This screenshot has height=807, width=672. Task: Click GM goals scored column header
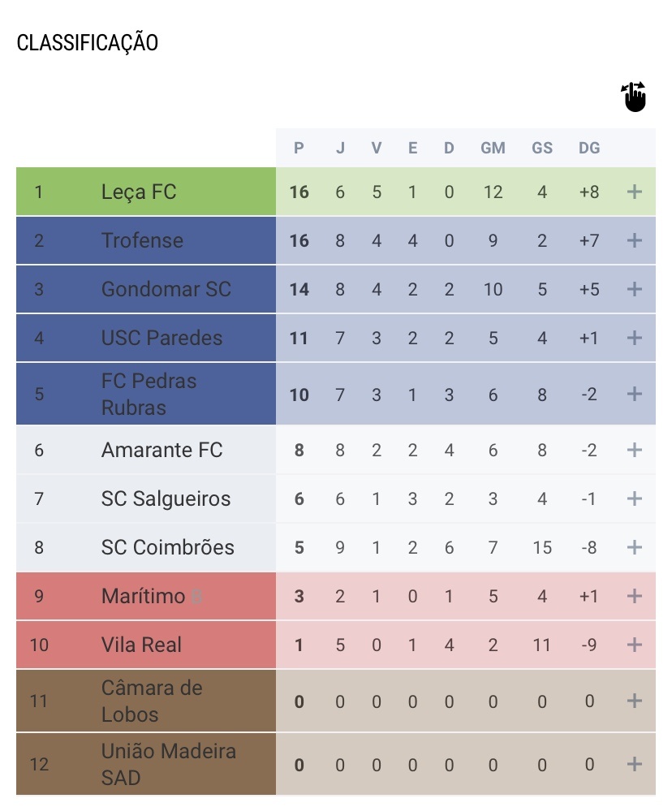point(493,149)
